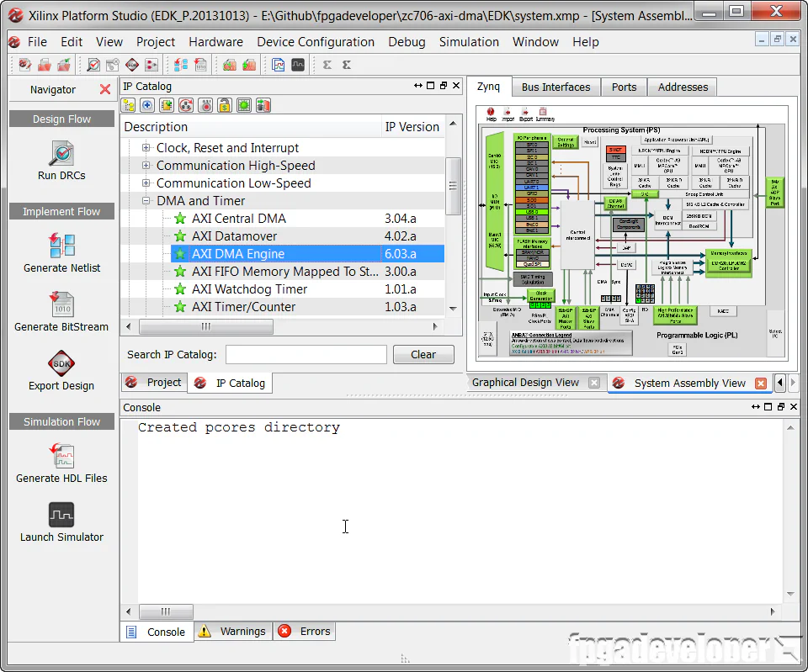Click Generate Netlist icon in Navigator
808x672 pixels.
pos(61,246)
